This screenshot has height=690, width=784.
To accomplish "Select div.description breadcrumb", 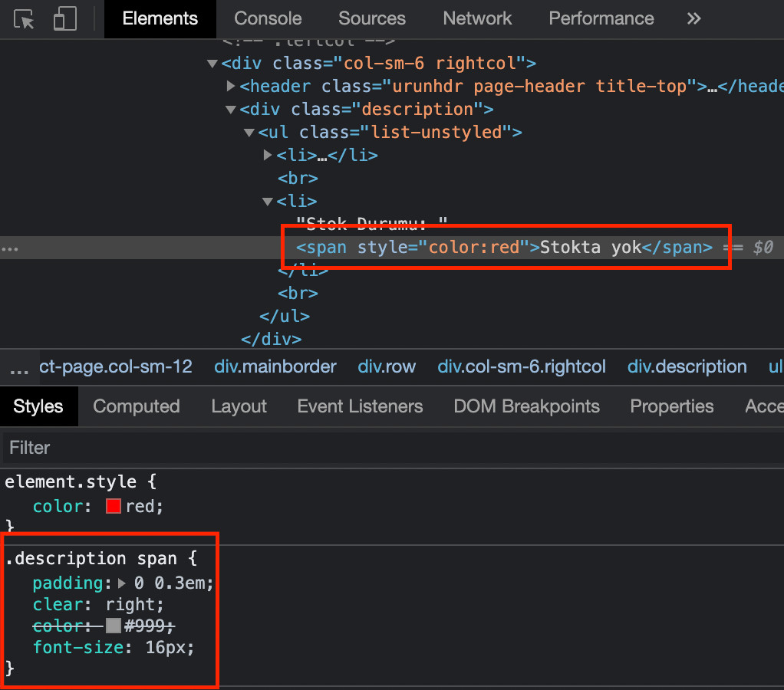I will coord(687,366).
